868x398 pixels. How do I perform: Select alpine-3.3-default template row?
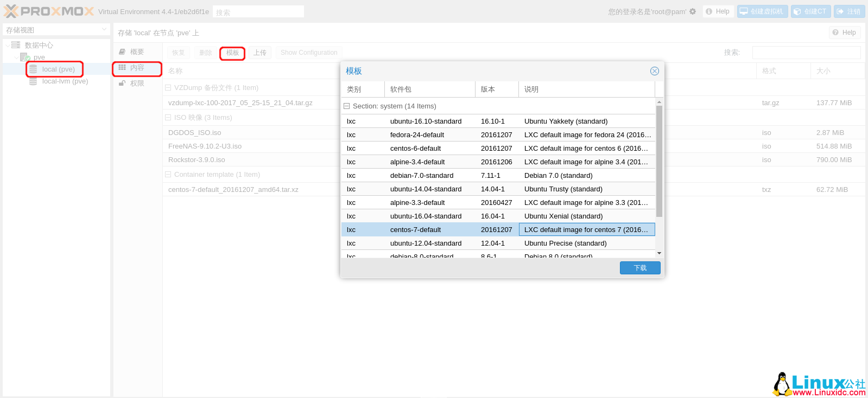coord(498,203)
